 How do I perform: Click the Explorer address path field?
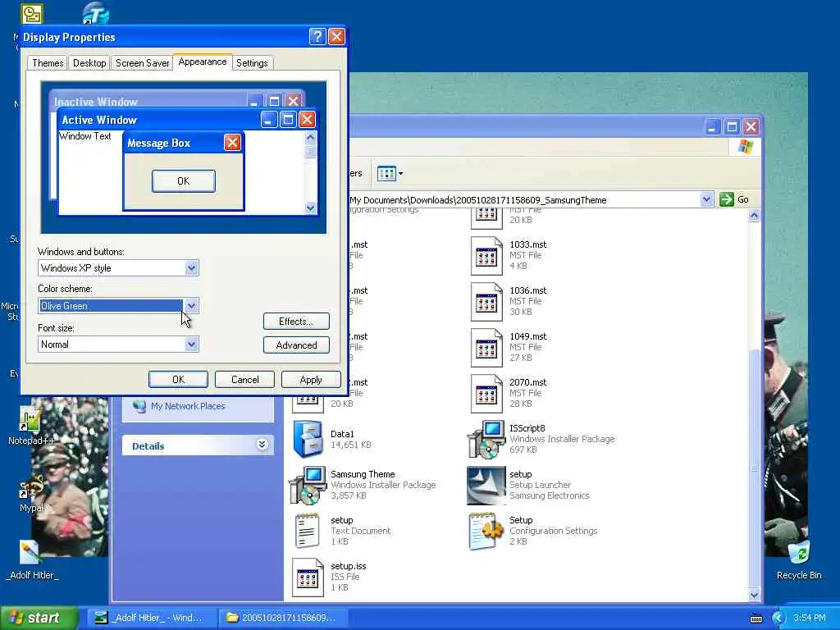(x=524, y=200)
